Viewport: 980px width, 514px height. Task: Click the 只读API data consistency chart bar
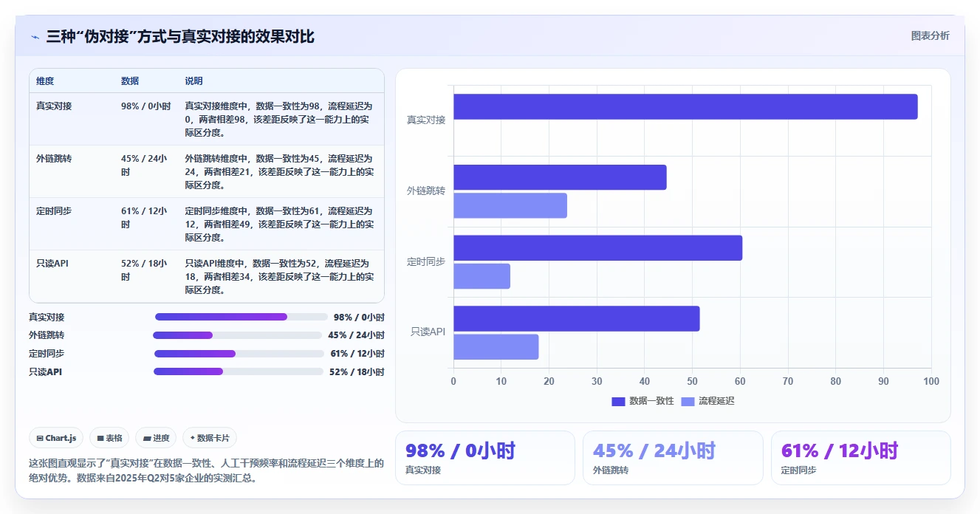coord(576,319)
